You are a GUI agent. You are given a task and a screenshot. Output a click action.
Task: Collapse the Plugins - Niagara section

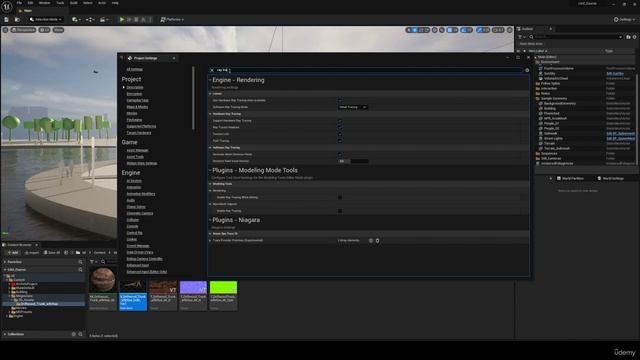point(210,220)
